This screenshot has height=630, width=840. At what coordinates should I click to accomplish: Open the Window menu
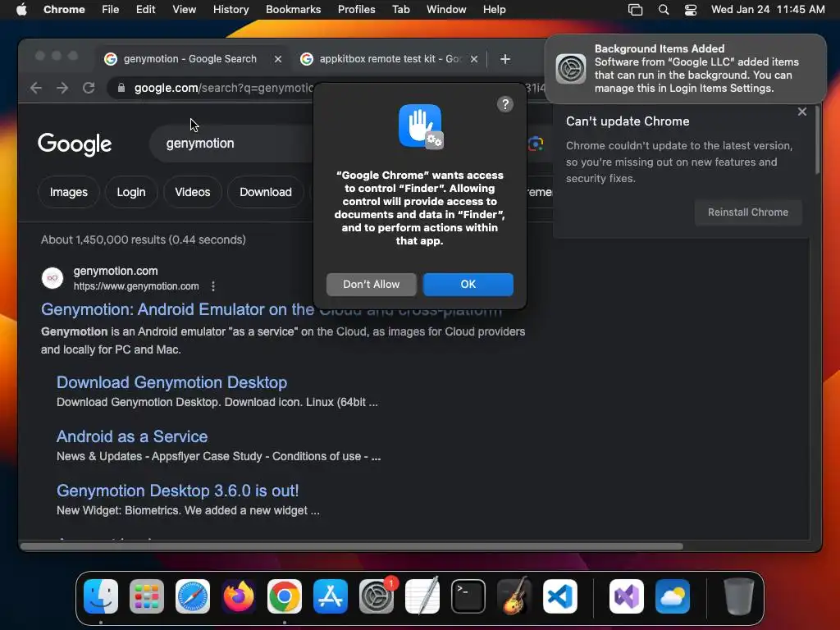(x=446, y=9)
